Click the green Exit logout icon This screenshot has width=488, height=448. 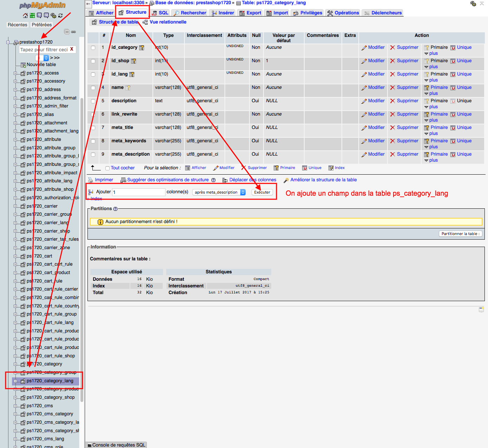(x=32, y=15)
